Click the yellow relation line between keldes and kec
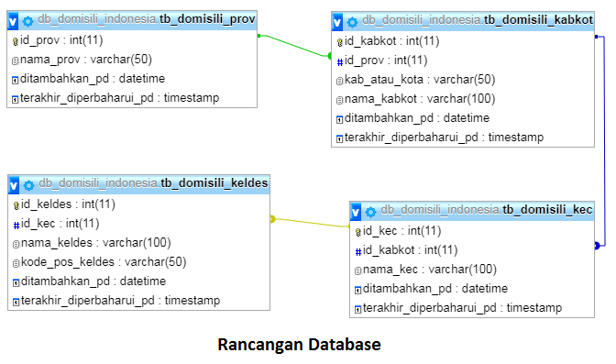Viewport: 616px width, 364px height. click(x=311, y=223)
